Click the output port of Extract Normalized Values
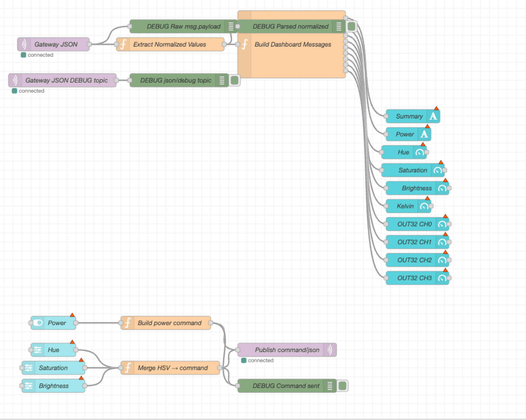 coord(224,44)
